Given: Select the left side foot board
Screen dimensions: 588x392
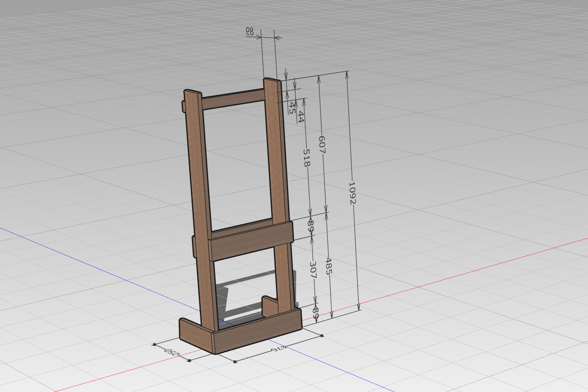Looking at the screenshot, I should (196, 336).
